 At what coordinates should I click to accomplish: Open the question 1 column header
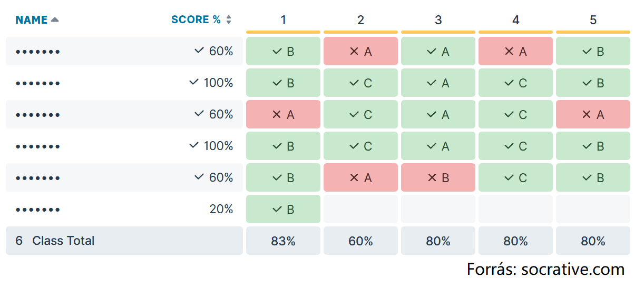(x=284, y=20)
